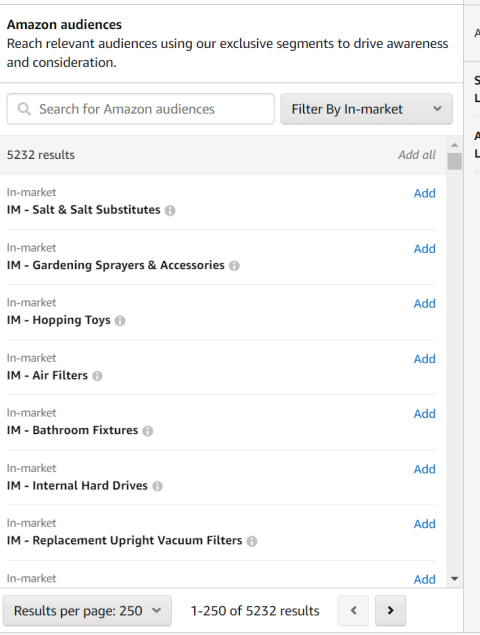Open the Filter By In-market dropdown
Viewport: 480px width, 635px height.
point(367,109)
